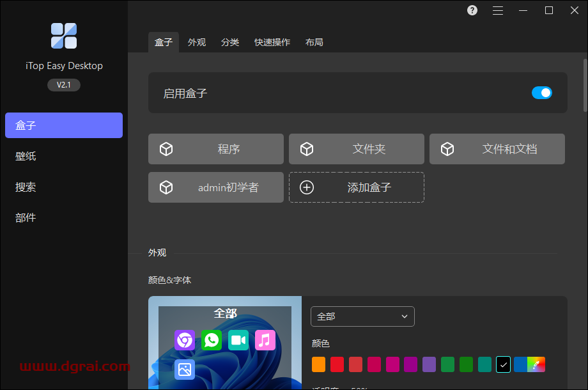
Task: Click the pink music note icon in preview
Action: (x=265, y=340)
